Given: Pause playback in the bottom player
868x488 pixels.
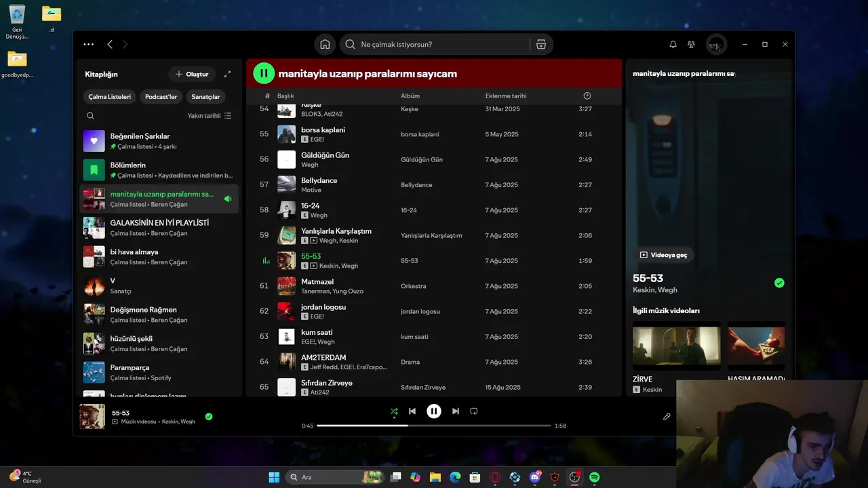Looking at the screenshot, I should (x=434, y=411).
